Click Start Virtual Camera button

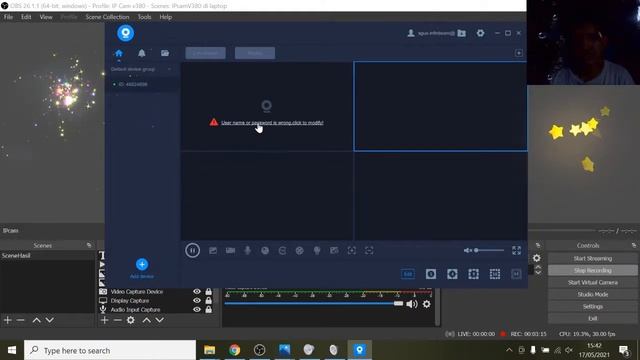[593, 282]
